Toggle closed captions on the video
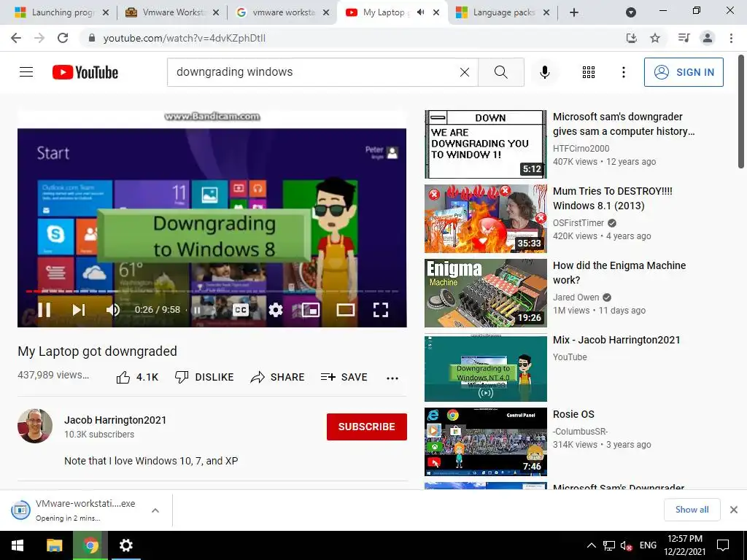The height and width of the screenshot is (560, 747). click(x=241, y=310)
